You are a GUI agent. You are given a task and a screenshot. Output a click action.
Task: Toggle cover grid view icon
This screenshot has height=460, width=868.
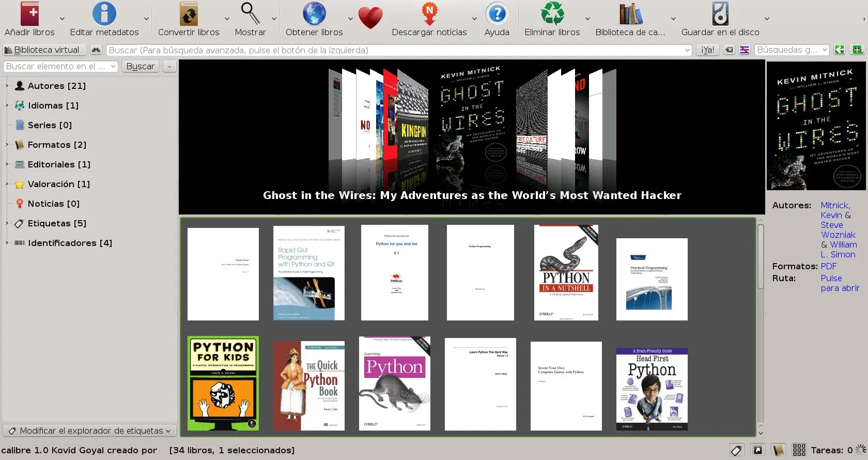click(799, 450)
